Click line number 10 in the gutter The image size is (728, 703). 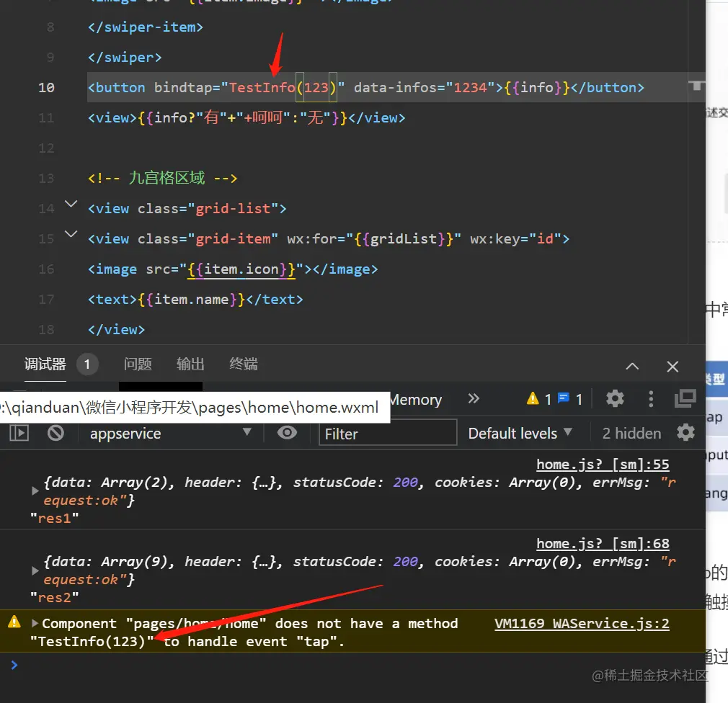click(x=46, y=87)
